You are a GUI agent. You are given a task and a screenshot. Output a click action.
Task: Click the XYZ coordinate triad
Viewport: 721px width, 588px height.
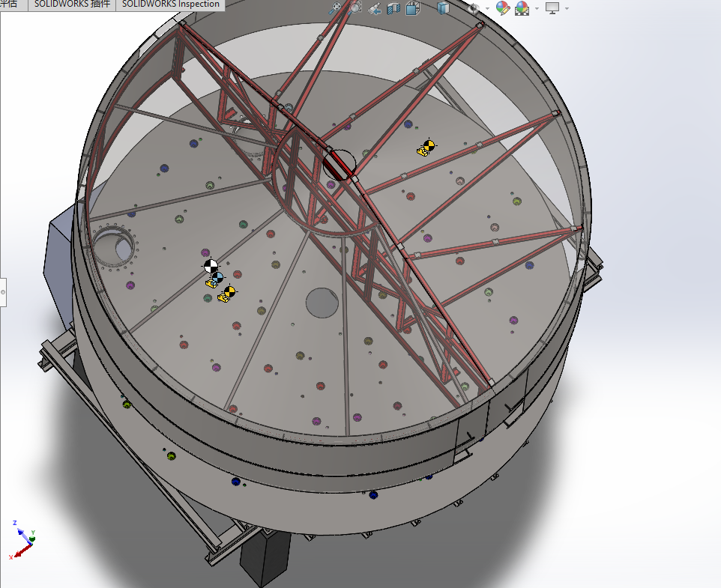(22, 540)
